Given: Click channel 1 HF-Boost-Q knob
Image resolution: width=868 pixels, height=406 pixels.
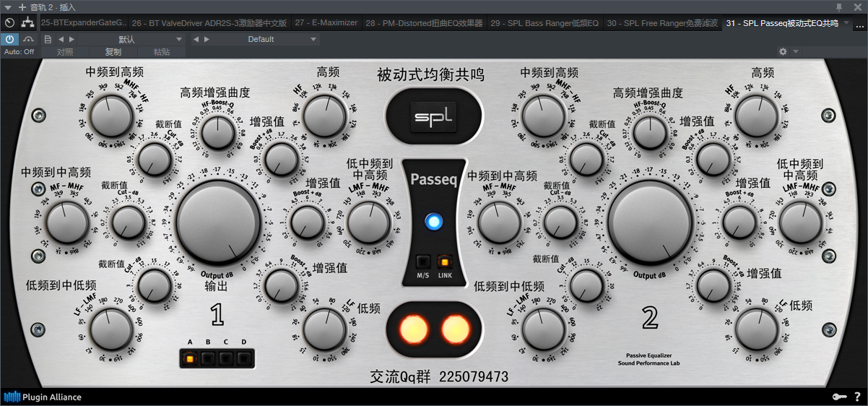Looking at the screenshot, I should click(219, 132).
